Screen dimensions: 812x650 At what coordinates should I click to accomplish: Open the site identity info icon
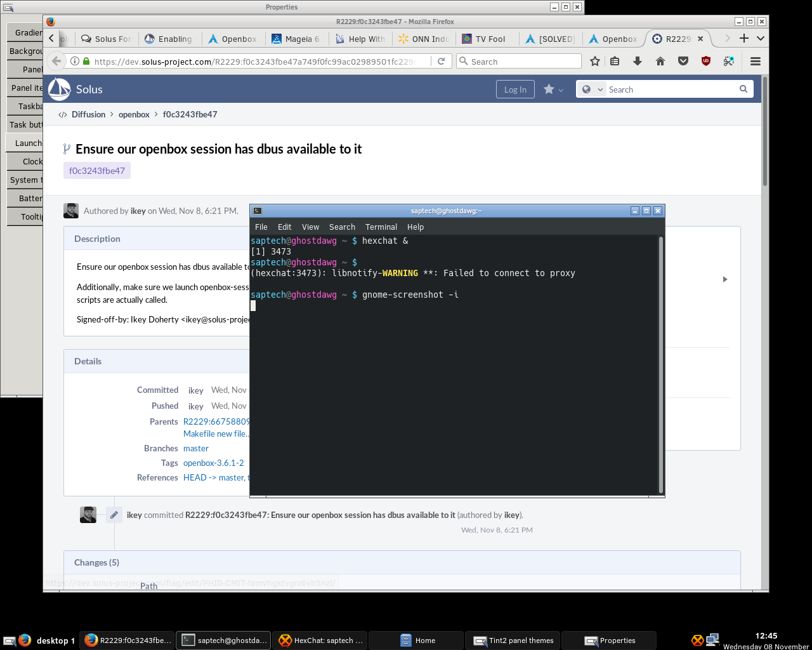(75, 61)
